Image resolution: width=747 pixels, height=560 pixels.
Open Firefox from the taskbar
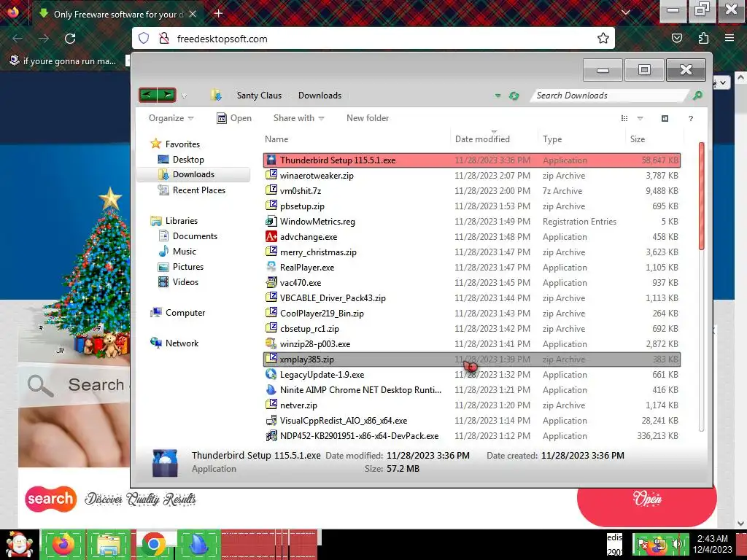click(63, 544)
